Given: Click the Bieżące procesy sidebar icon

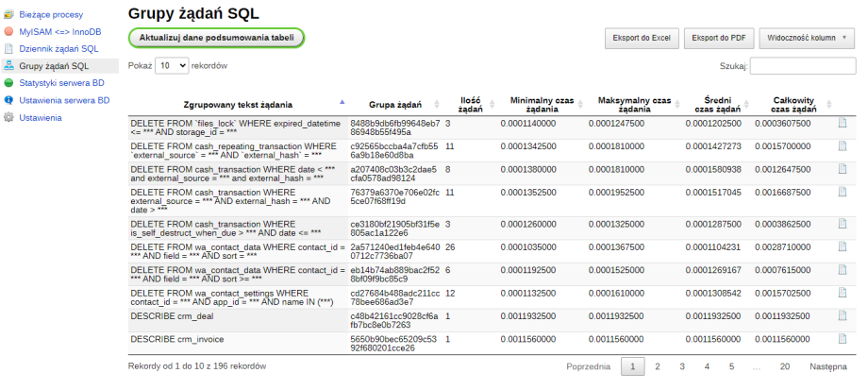Looking at the screenshot, I should tap(8, 15).
